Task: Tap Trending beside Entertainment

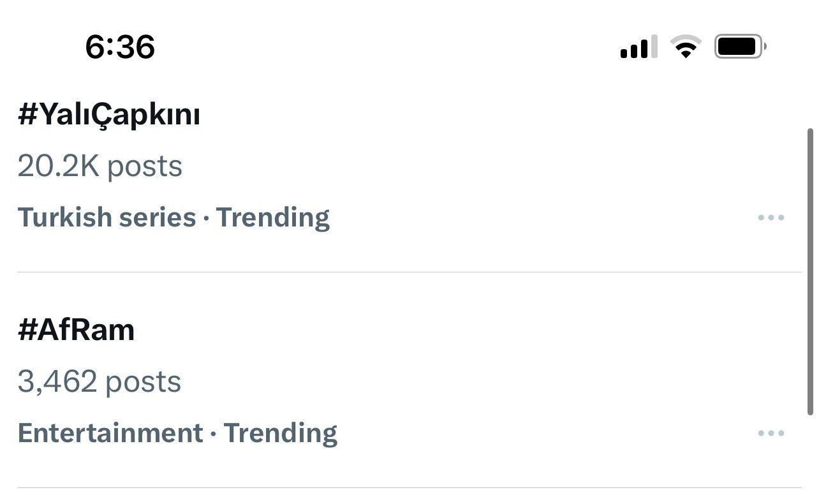Action: click(281, 434)
